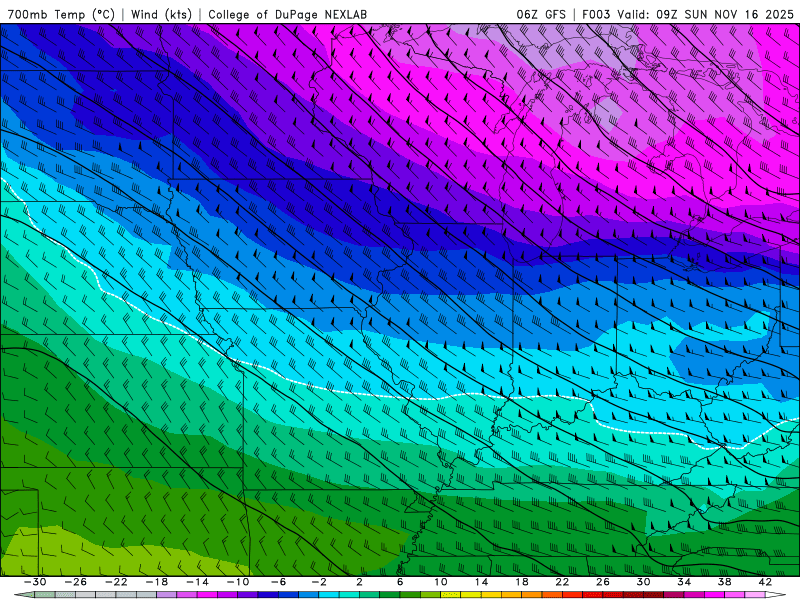Viewport: 800px width, 600px height.
Task: Click the '-6' color scale label
Action: 279,582
